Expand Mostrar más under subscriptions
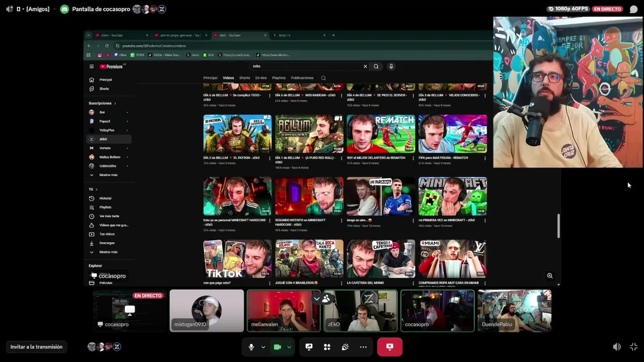The width and height of the screenshot is (644, 362). (109, 175)
